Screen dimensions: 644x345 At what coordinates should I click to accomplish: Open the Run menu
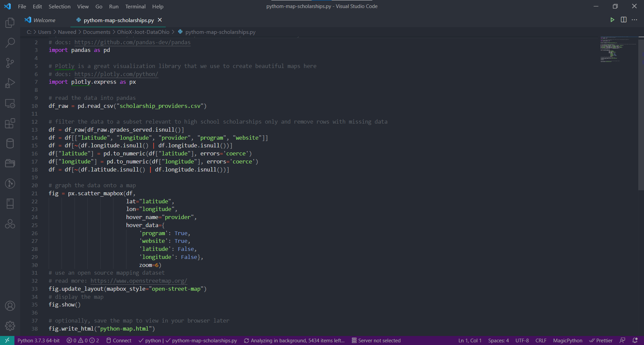(x=114, y=6)
